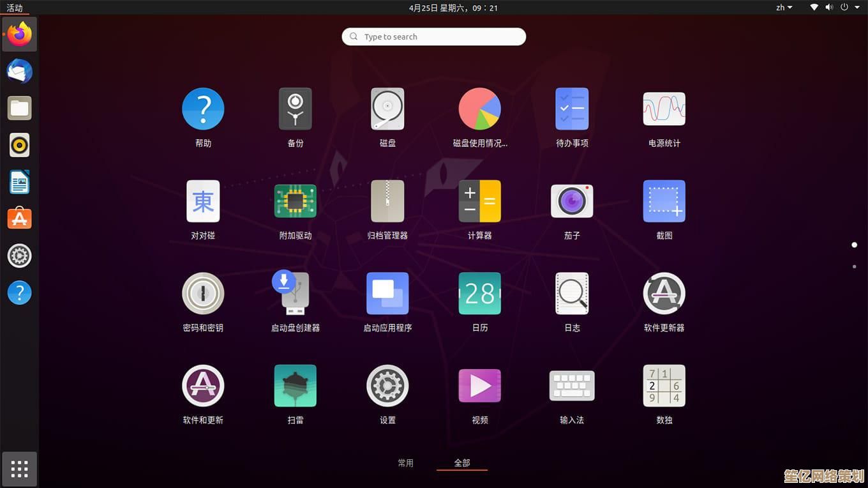Launch the 茄子 camera app
The image size is (868, 488).
572,201
